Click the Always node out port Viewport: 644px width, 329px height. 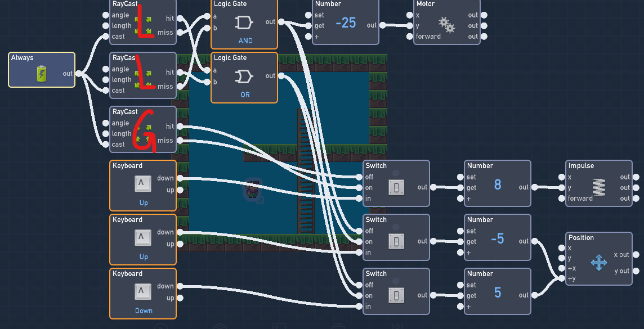pyautogui.click(x=78, y=74)
